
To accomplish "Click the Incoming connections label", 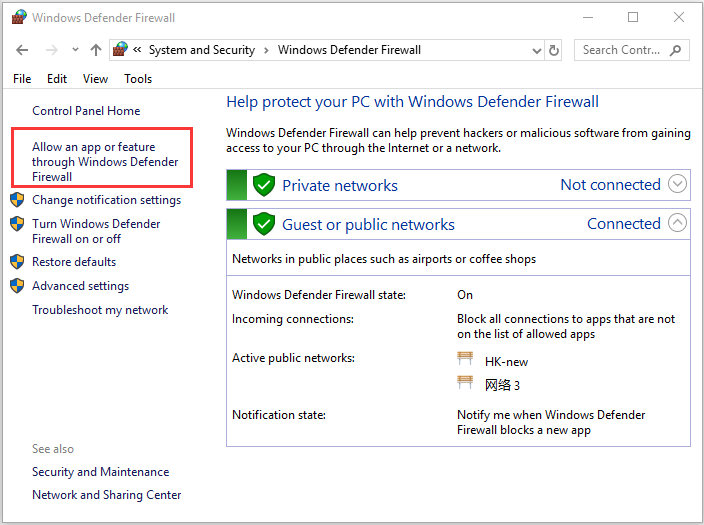I will [293, 319].
